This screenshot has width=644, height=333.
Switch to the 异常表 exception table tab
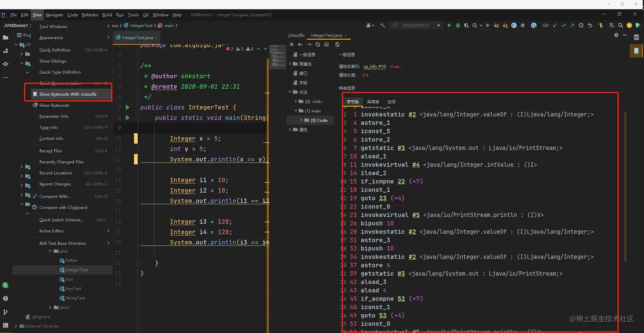373,102
